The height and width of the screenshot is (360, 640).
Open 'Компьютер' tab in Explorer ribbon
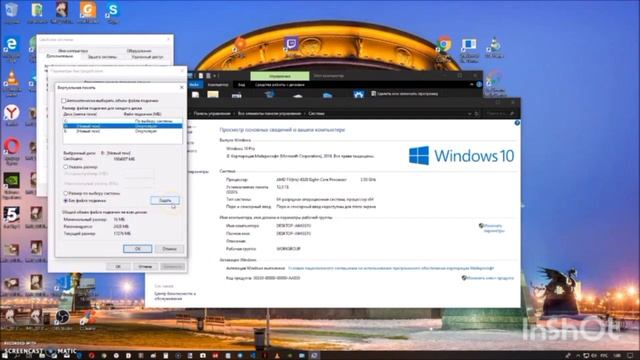[x=218, y=84]
